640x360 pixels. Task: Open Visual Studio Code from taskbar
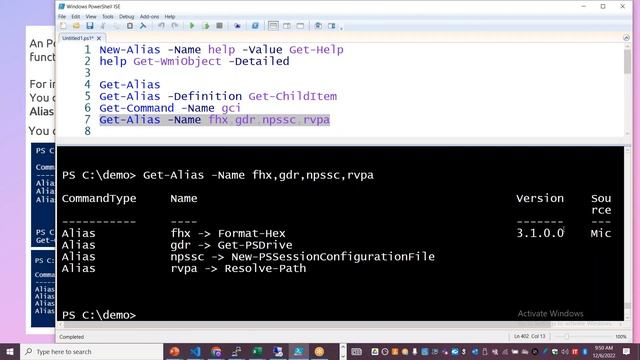pos(196,351)
